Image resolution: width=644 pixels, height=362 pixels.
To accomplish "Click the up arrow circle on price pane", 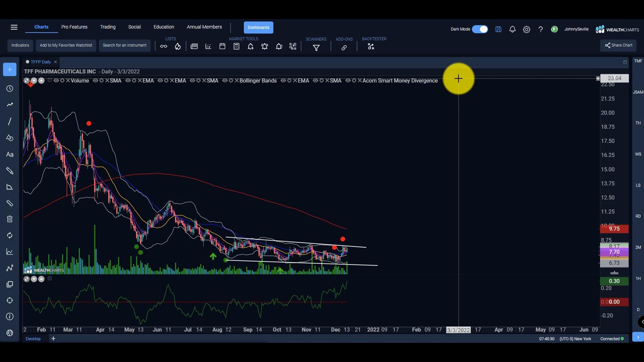I will 41,80.
